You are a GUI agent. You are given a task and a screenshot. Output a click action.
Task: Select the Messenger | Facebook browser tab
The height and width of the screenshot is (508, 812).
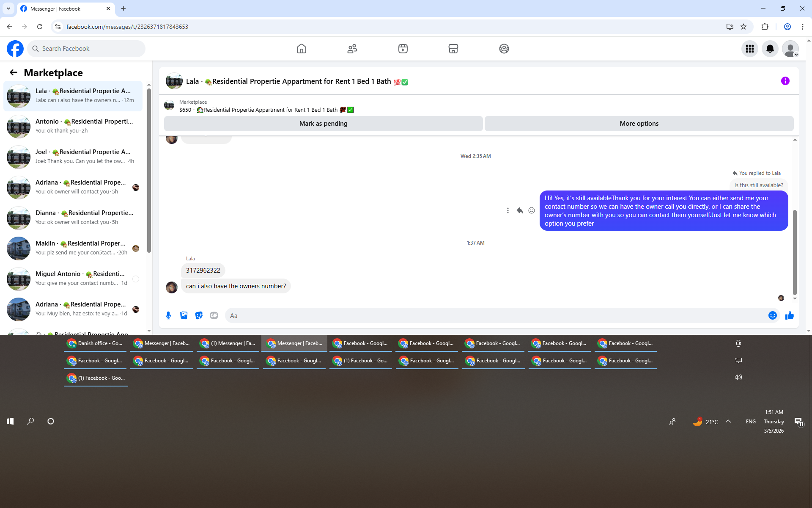pos(66,8)
